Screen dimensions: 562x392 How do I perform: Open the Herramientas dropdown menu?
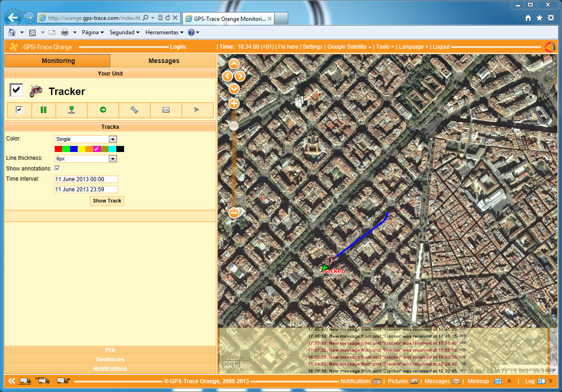pos(164,32)
